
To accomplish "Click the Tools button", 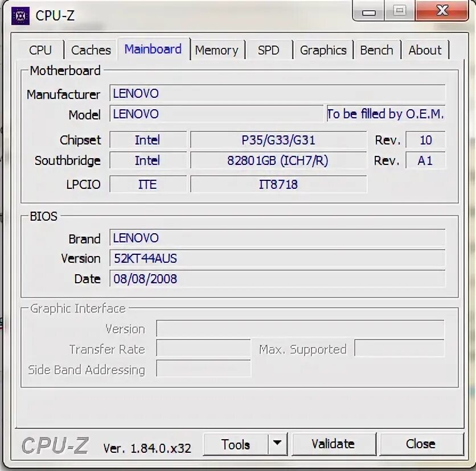I will click(236, 444).
